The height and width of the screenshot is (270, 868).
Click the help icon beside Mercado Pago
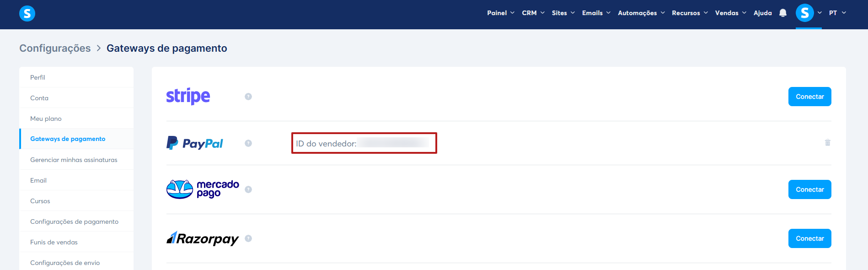pos(248,189)
